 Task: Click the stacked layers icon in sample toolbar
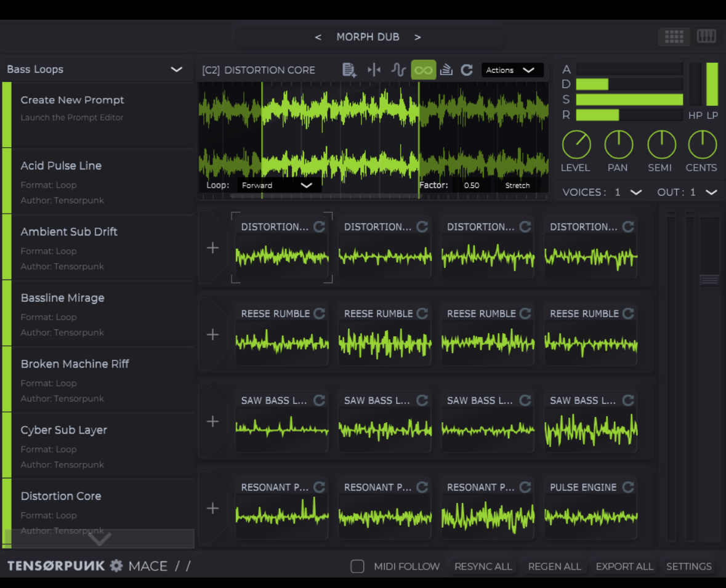[x=446, y=70]
